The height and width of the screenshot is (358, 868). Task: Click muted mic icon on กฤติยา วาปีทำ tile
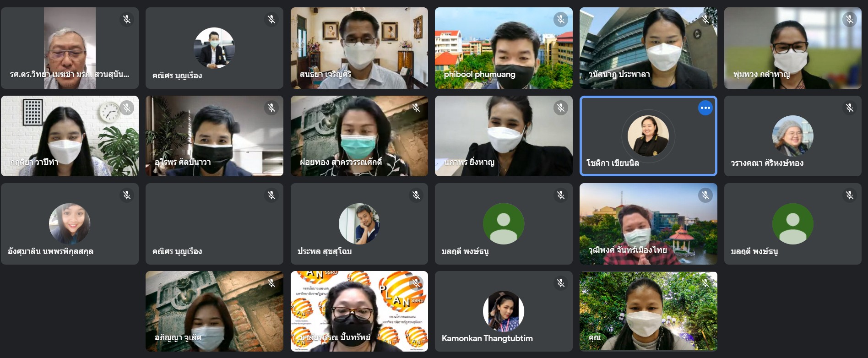pos(127,108)
